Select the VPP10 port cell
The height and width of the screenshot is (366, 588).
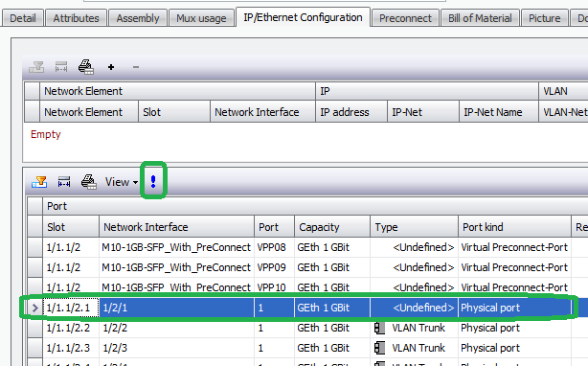point(274,287)
